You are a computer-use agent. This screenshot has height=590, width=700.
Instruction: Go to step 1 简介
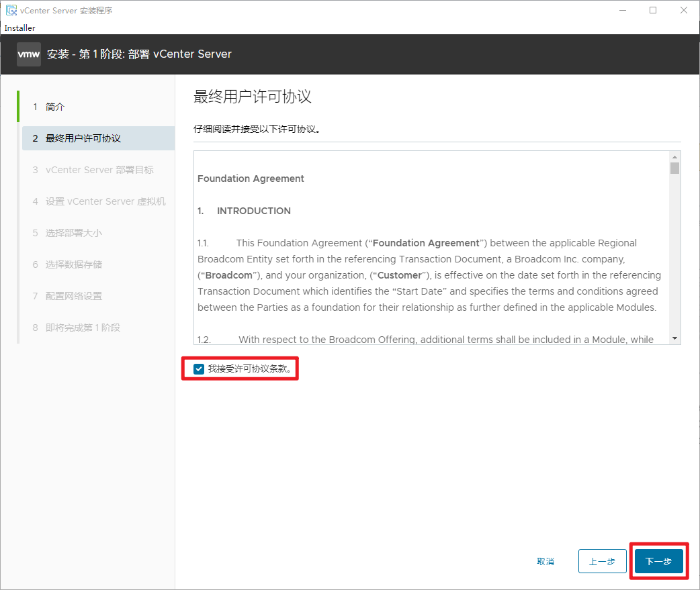coord(55,107)
